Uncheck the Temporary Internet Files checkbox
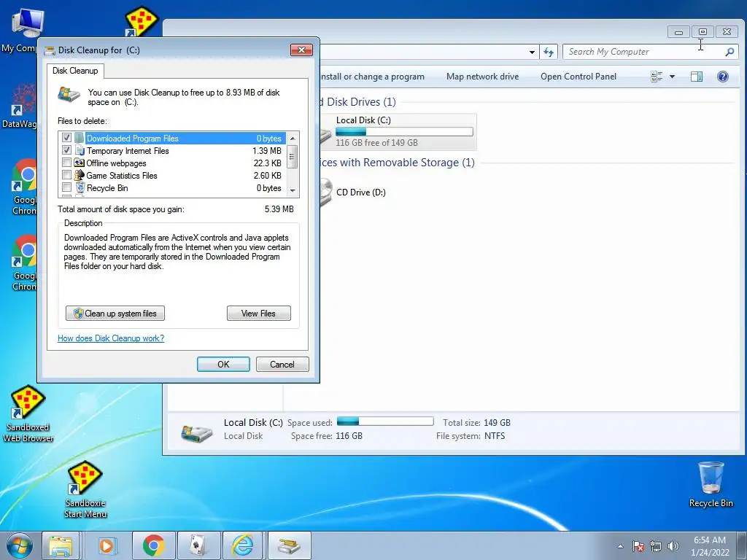747x560 pixels. point(66,150)
